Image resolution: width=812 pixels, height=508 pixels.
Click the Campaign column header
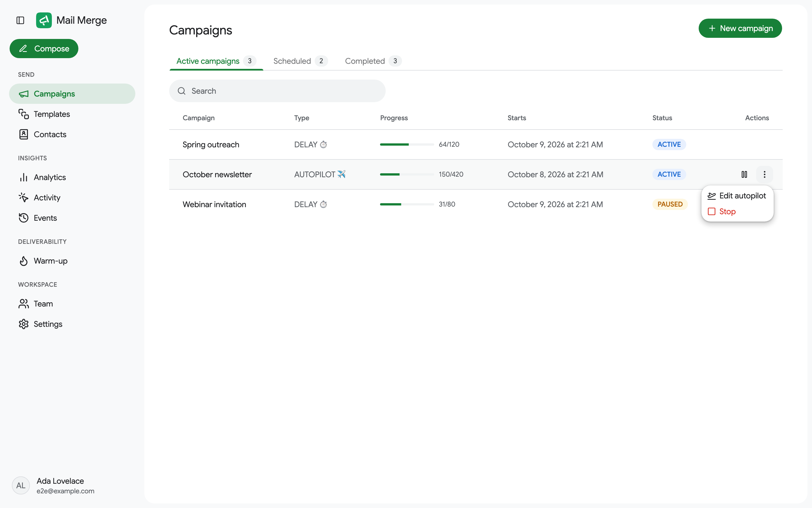(x=199, y=118)
